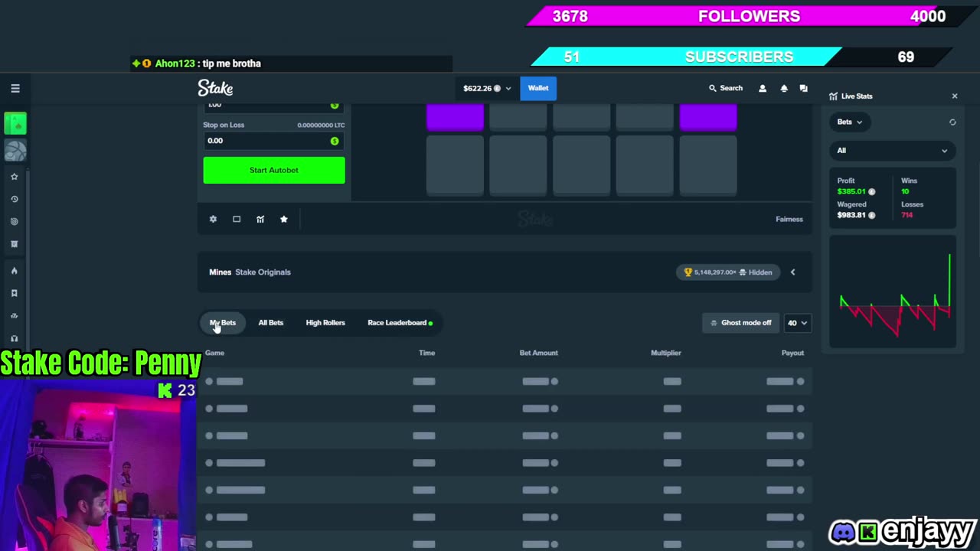
Task: Collapse the Mines info bar arrow
Action: click(x=792, y=272)
